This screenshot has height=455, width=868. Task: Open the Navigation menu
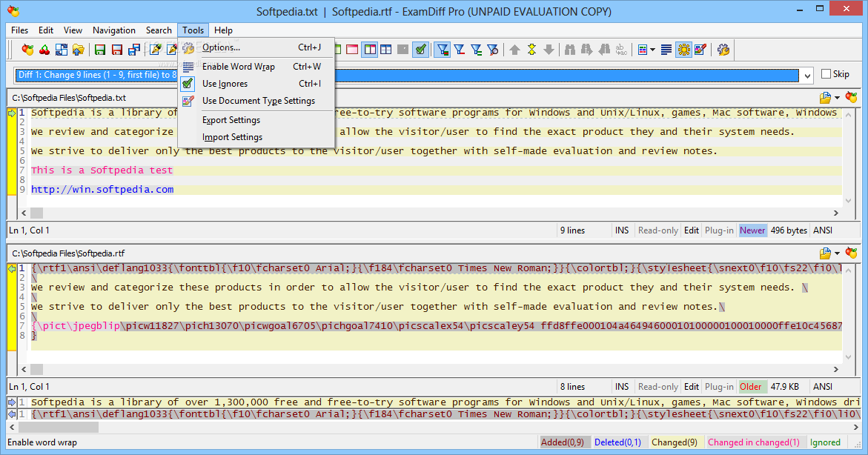(x=114, y=30)
